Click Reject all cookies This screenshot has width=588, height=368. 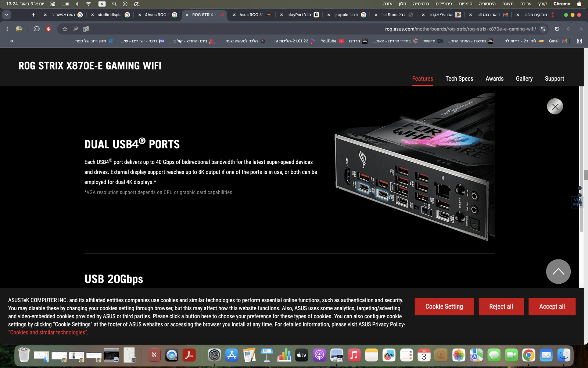click(501, 307)
